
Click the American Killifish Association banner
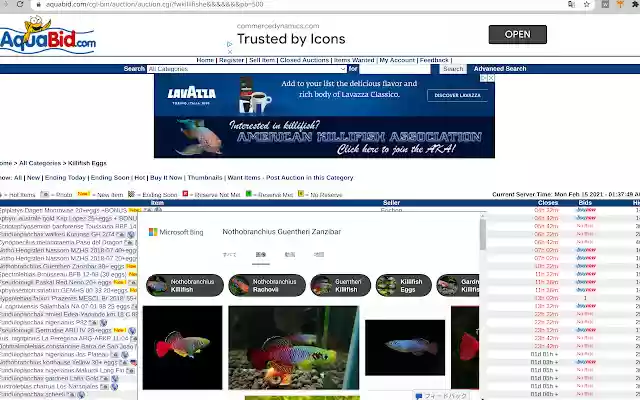(x=324, y=137)
